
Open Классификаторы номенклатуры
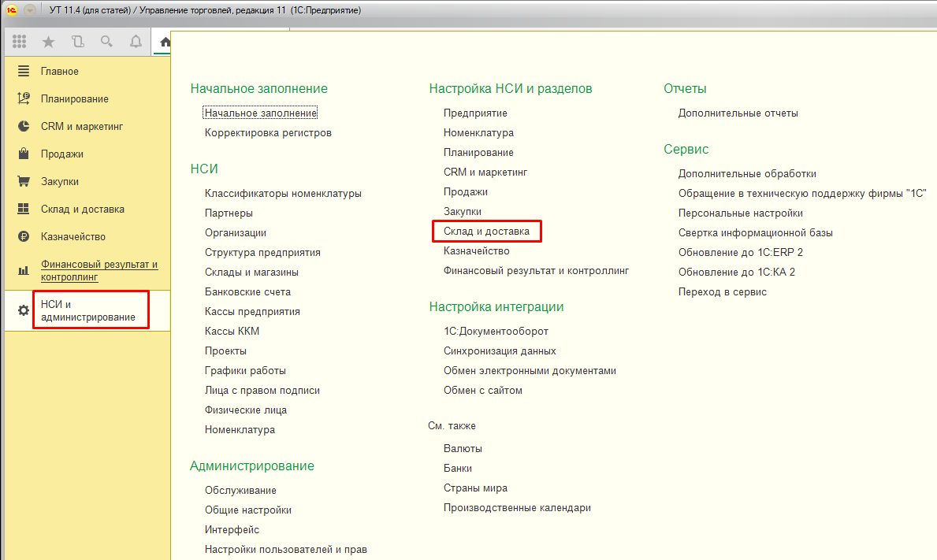pyautogui.click(x=283, y=194)
